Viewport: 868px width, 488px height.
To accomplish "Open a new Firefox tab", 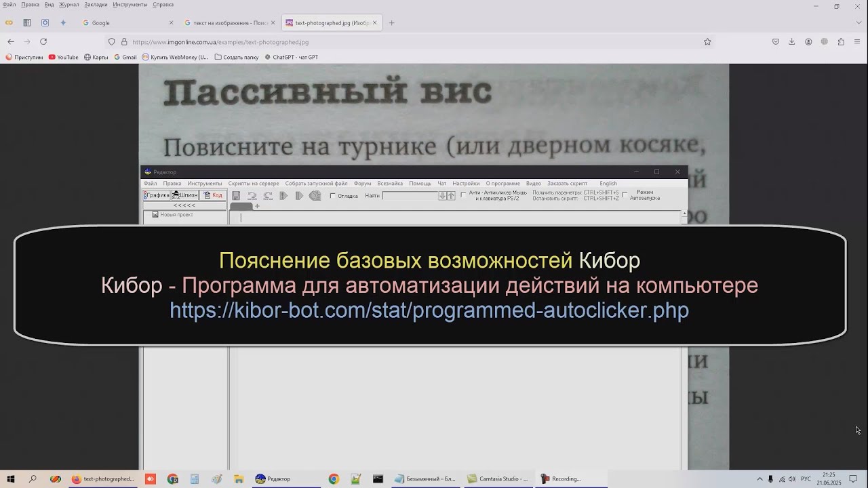I will (391, 22).
